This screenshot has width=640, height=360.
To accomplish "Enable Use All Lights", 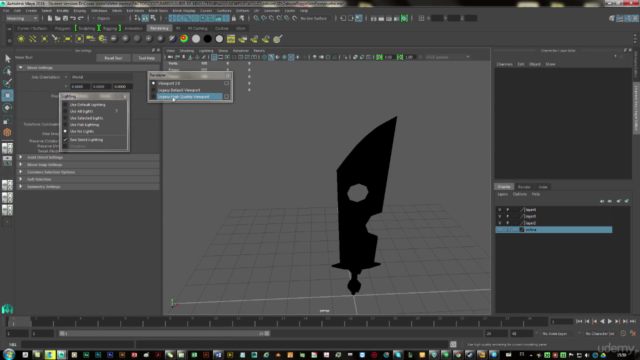I will 81,111.
